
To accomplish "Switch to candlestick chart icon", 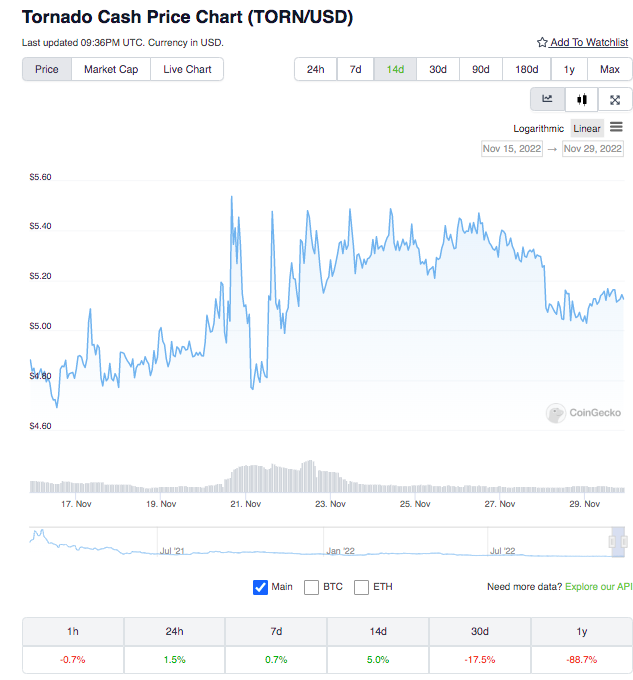I will pos(581,99).
